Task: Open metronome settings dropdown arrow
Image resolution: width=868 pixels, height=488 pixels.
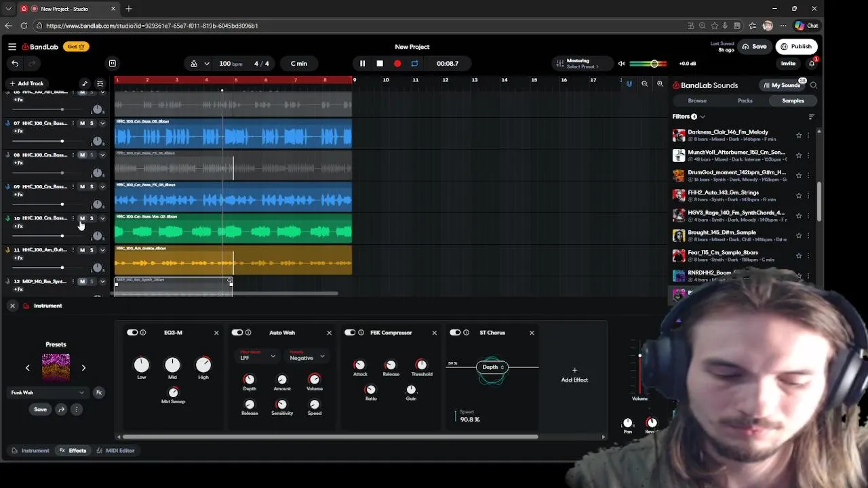Action: pyautogui.click(x=206, y=64)
